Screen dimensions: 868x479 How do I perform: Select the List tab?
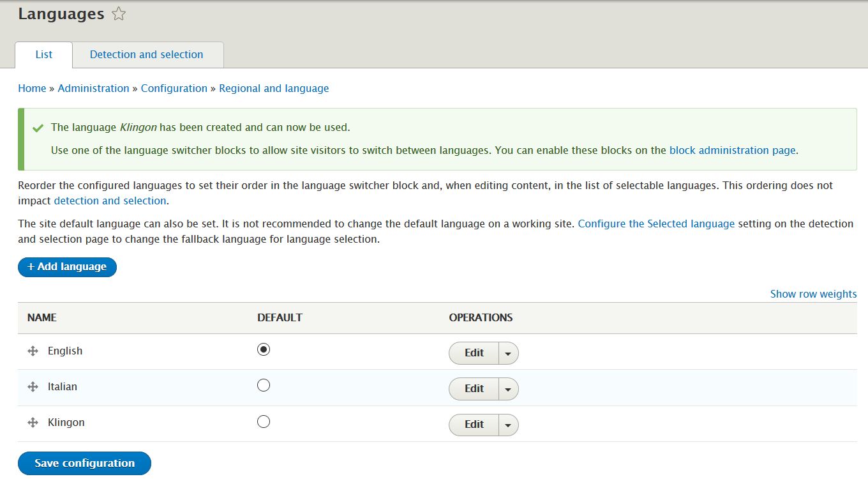(43, 55)
